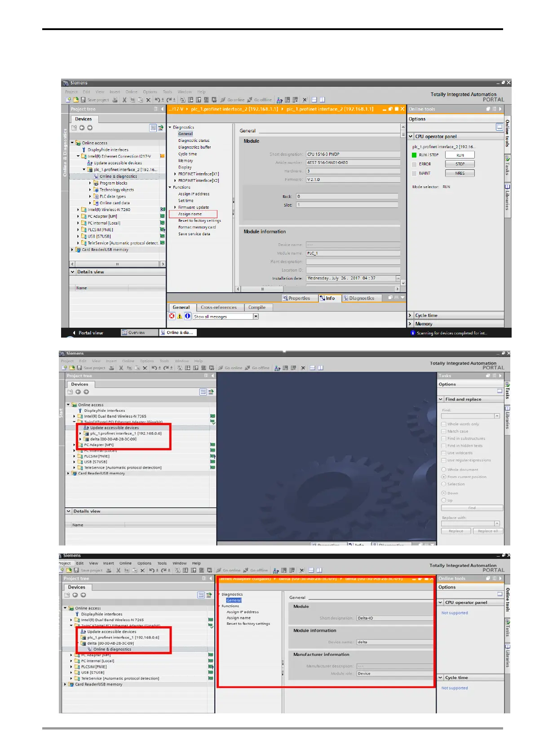Open the Find field dropdown

point(497,416)
